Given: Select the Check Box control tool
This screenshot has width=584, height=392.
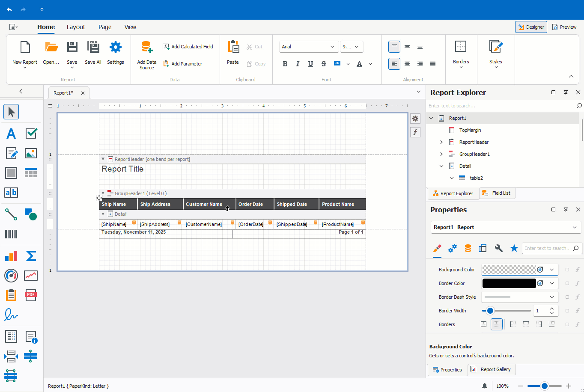Looking at the screenshot, I should tap(30, 134).
